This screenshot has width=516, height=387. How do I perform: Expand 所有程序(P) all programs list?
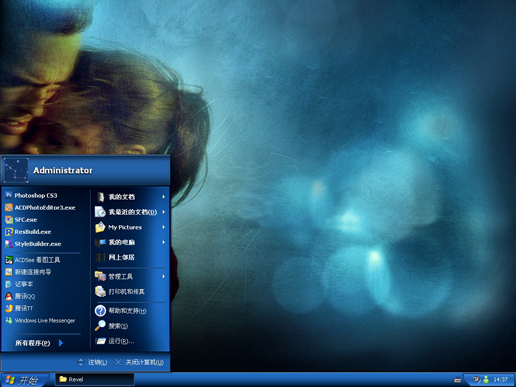(39, 343)
